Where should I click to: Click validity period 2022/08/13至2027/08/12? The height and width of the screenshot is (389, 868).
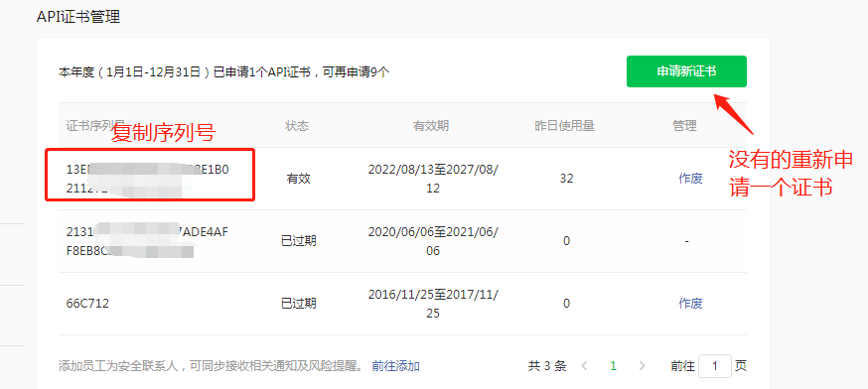(x=433, y=179)
